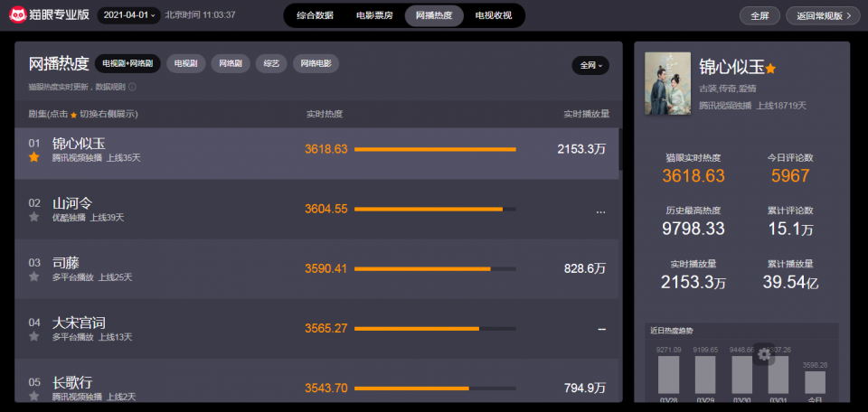Click the 03/28 trend bar
868x412 pixels.
click(668, 374)
